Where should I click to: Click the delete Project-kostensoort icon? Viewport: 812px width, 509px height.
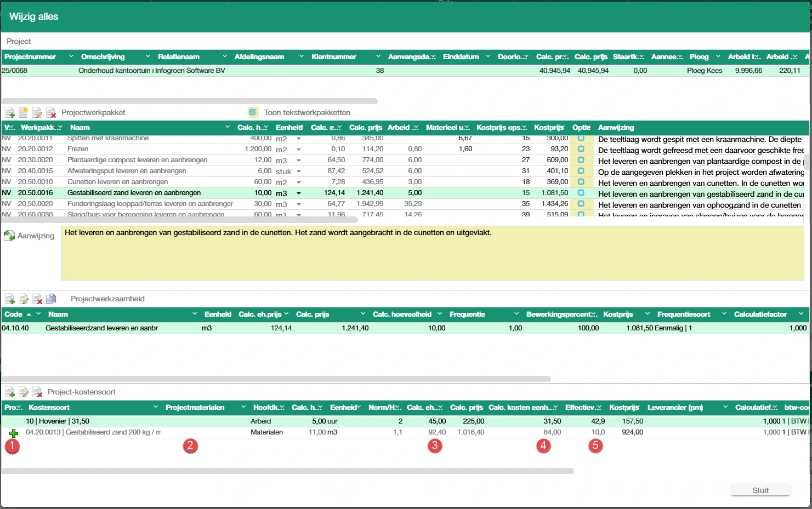tap(37, 392)
